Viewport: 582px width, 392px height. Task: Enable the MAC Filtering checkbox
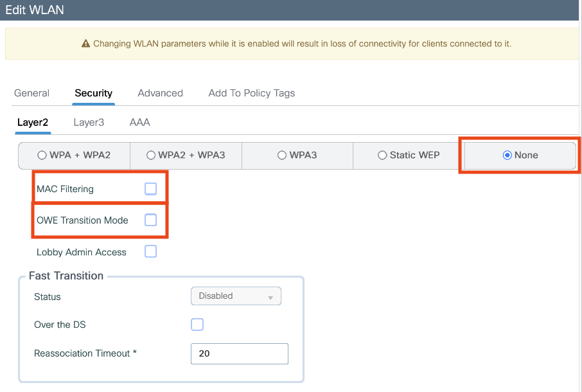[150, 189]
